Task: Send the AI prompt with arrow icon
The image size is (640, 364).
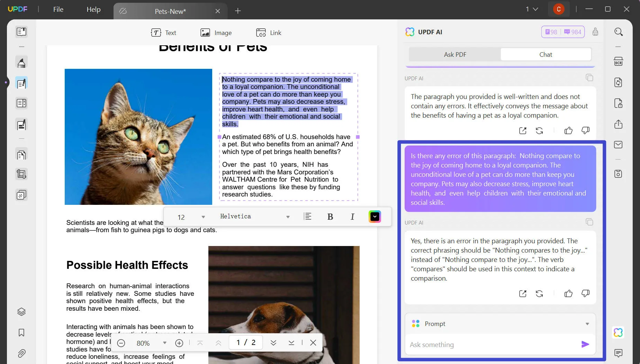Action: coord(585,344)
